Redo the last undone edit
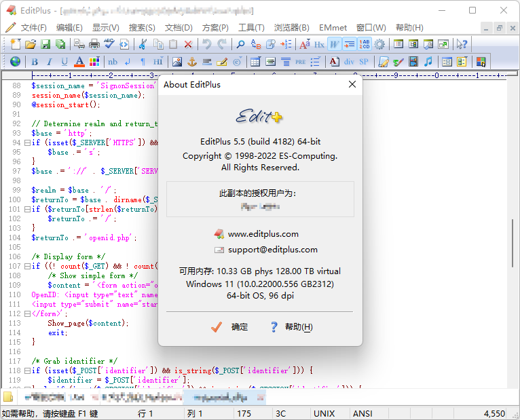The width and height of the screenshot is (520, 420). tap(222, 44)
